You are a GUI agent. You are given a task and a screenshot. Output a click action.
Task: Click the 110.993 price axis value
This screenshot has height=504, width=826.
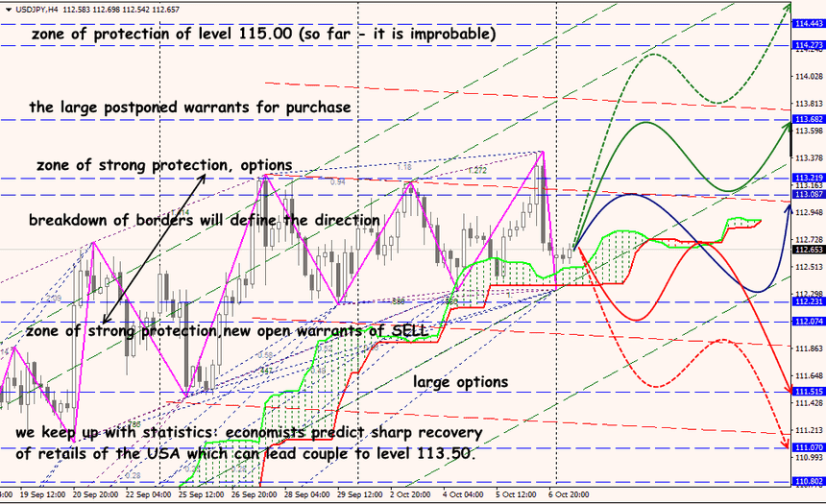(809, 458)
